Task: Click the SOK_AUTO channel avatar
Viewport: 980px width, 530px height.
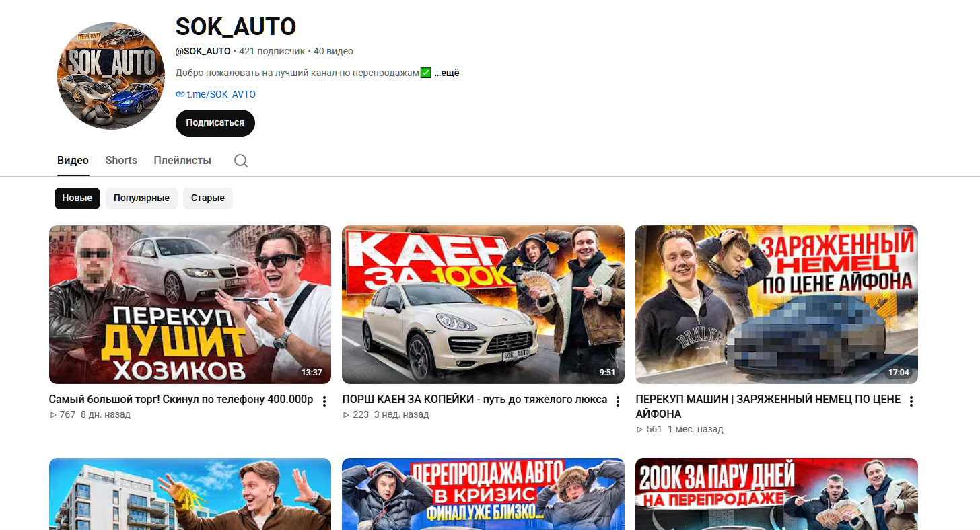Action: click(111, 76)
